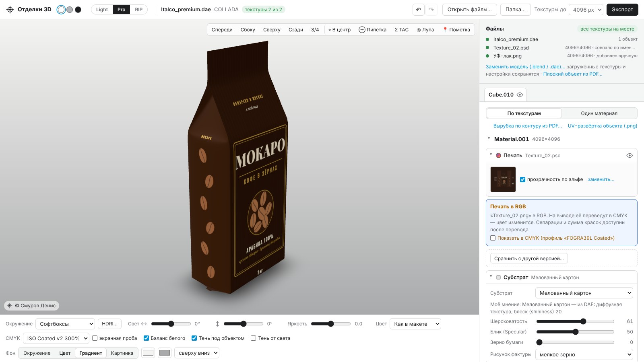Enable Тень от света checkbox
This screenshot has width=644, height=362.
click(x=254, y=338)
